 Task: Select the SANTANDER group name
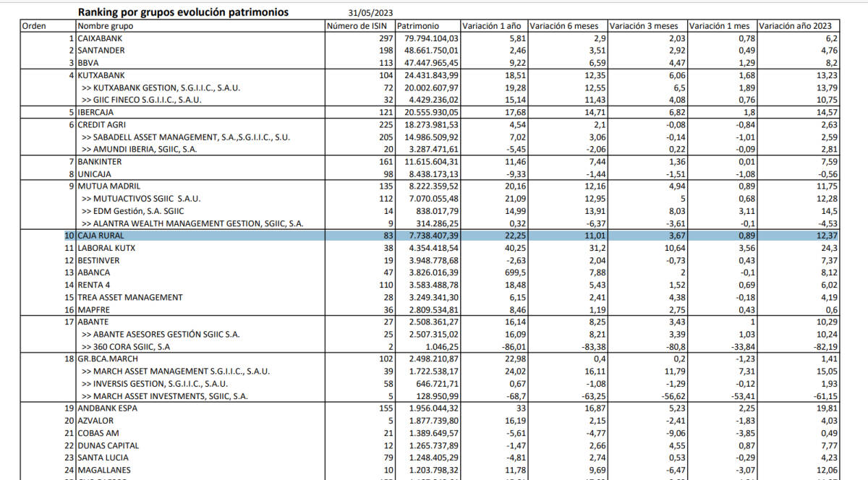(x=101, y=51)
